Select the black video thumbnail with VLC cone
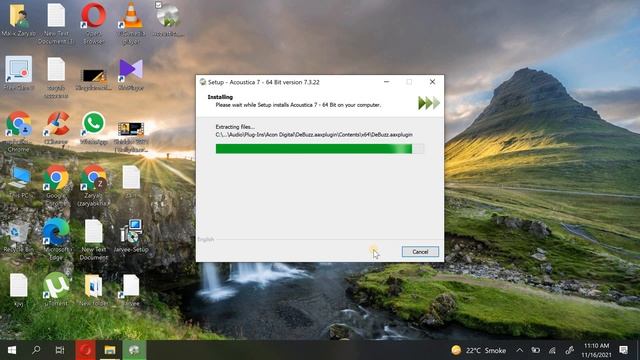Viewport: 640px width, 360px height. point(93,78)
